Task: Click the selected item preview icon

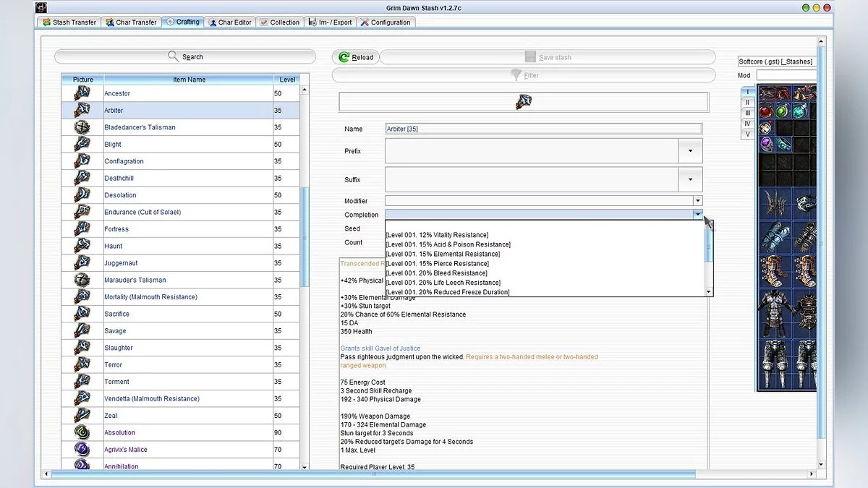Action: click(x=524, y=101)
